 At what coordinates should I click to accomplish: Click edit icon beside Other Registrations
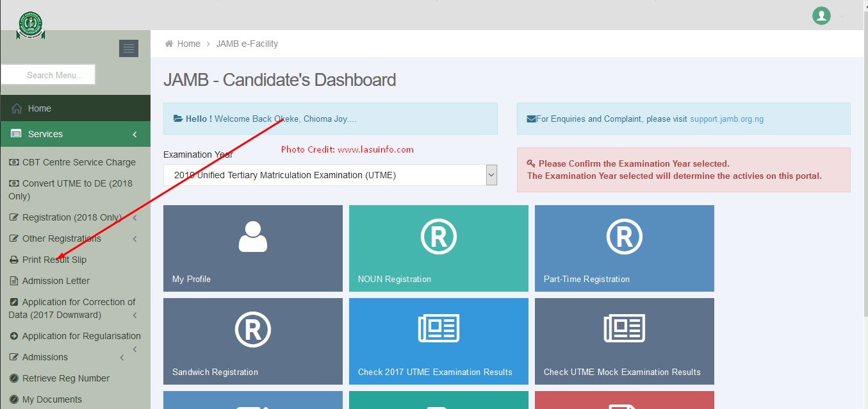14,238
